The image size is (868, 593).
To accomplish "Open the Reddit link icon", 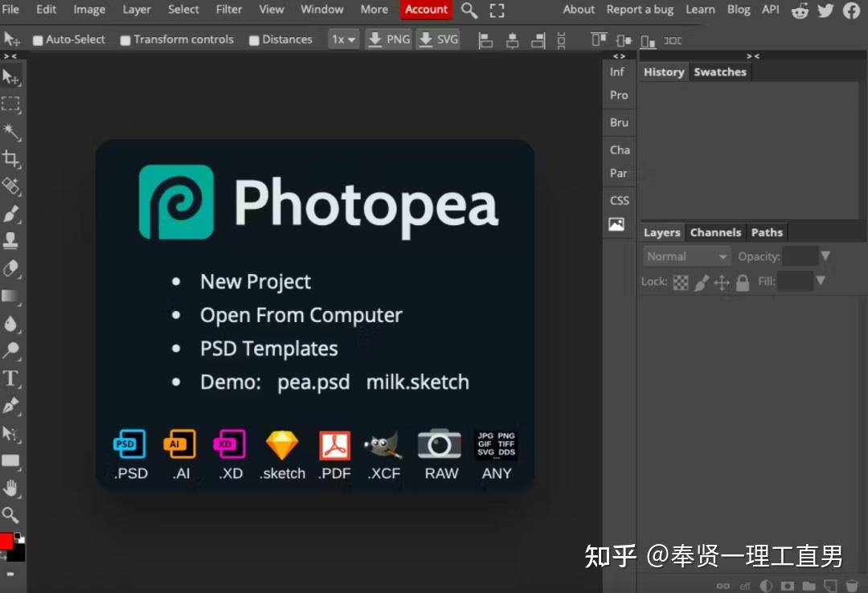I will [800, 10].
